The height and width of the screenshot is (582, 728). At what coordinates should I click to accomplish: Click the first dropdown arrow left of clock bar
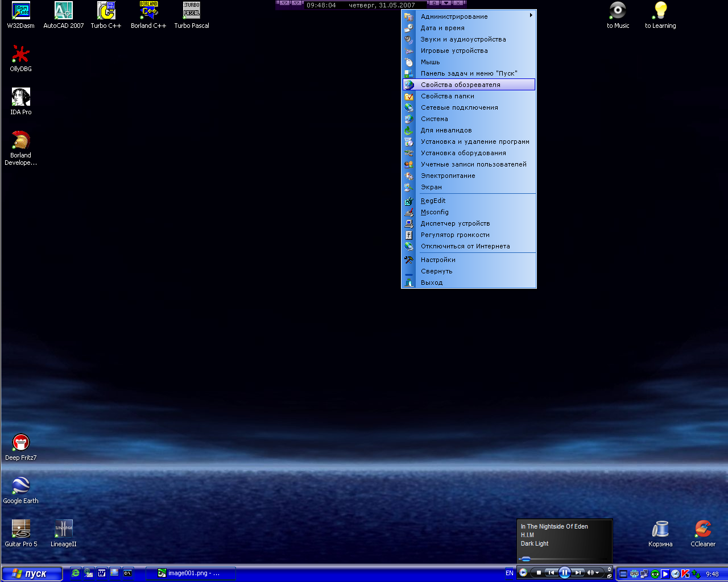[284, 3]
